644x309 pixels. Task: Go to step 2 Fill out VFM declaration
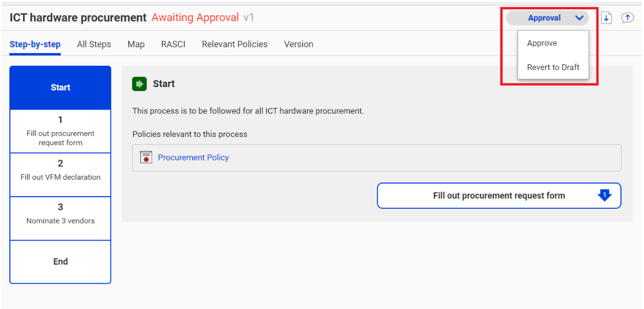(x=60, y=175)
